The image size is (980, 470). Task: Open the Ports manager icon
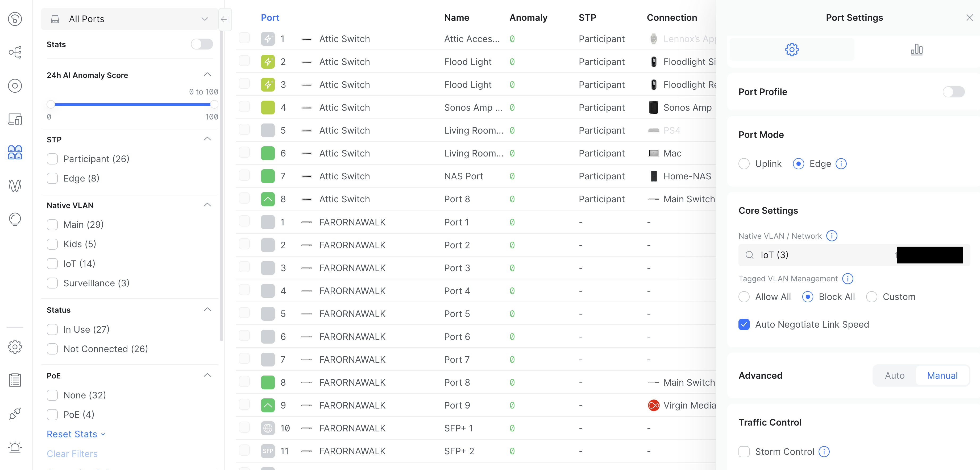point(15,152)
